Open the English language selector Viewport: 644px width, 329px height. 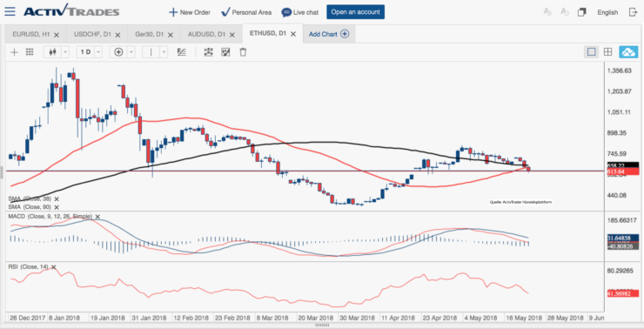pos(607,12)
